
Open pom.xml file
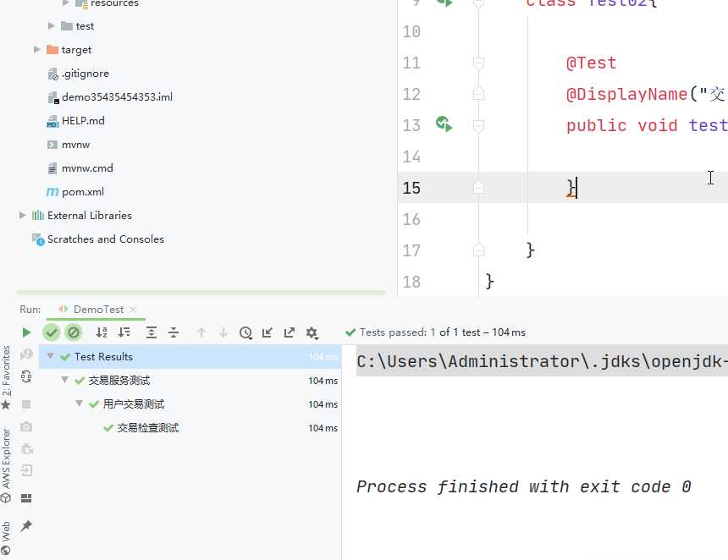click(83, 192)
